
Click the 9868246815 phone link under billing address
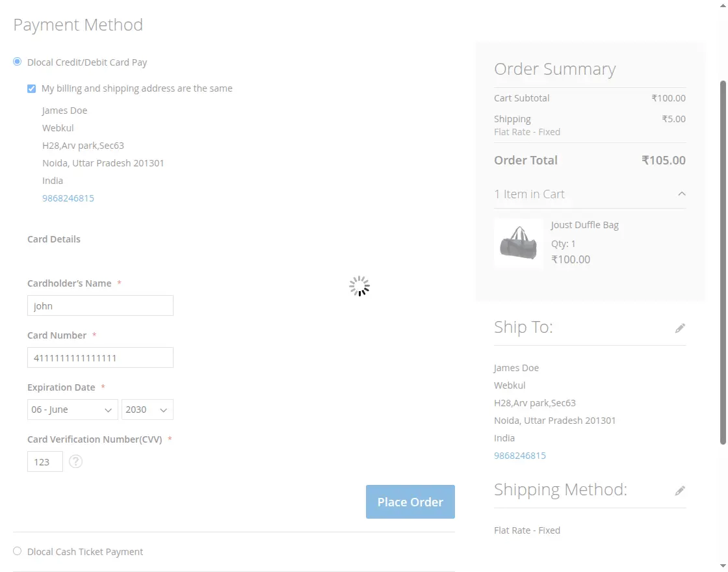pos(68,198)
